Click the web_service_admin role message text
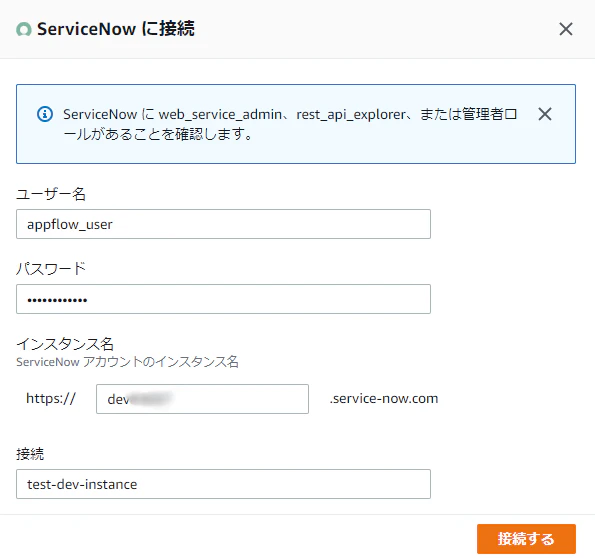This screenshot has height=558, width=595. click(290, 124)
